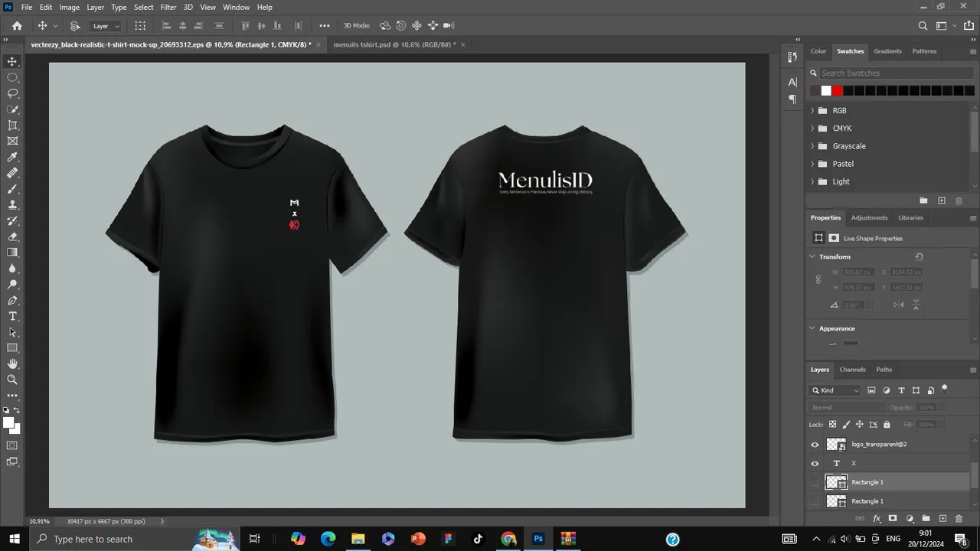Expand the CMYK swatch group

812,129
